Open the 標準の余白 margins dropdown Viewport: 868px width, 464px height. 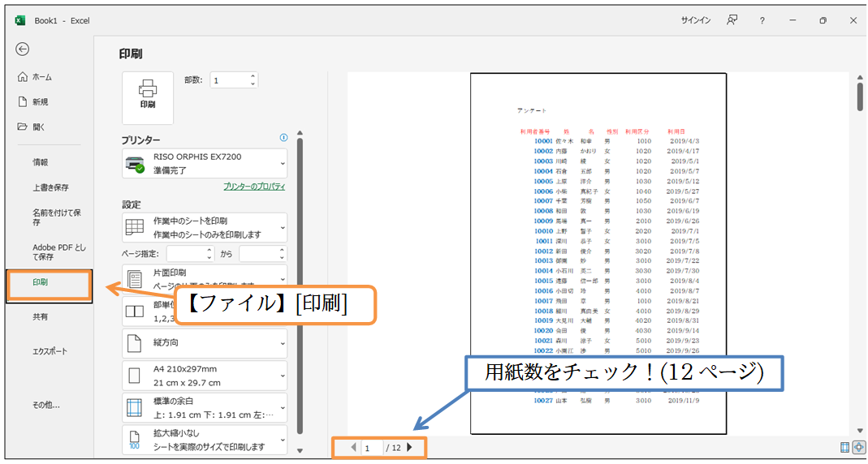[205, 407]
